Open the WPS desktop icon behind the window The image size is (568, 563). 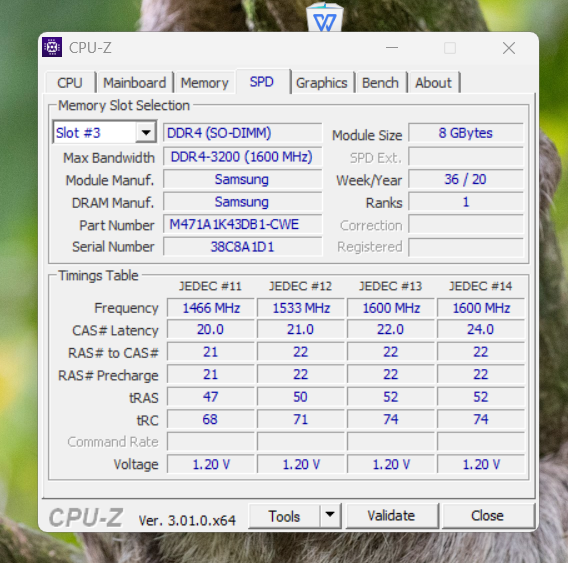tap(325, 17)
